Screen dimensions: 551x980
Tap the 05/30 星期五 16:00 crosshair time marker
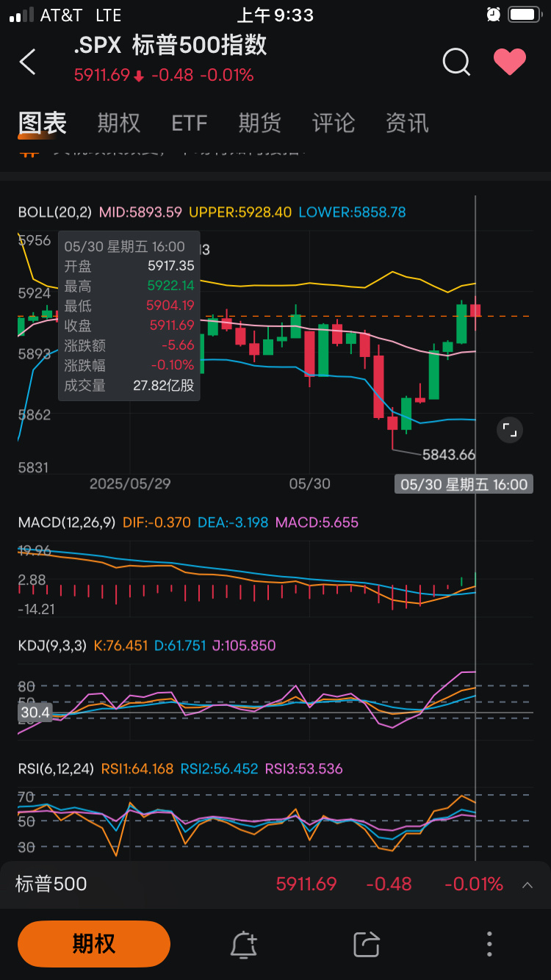464,484
